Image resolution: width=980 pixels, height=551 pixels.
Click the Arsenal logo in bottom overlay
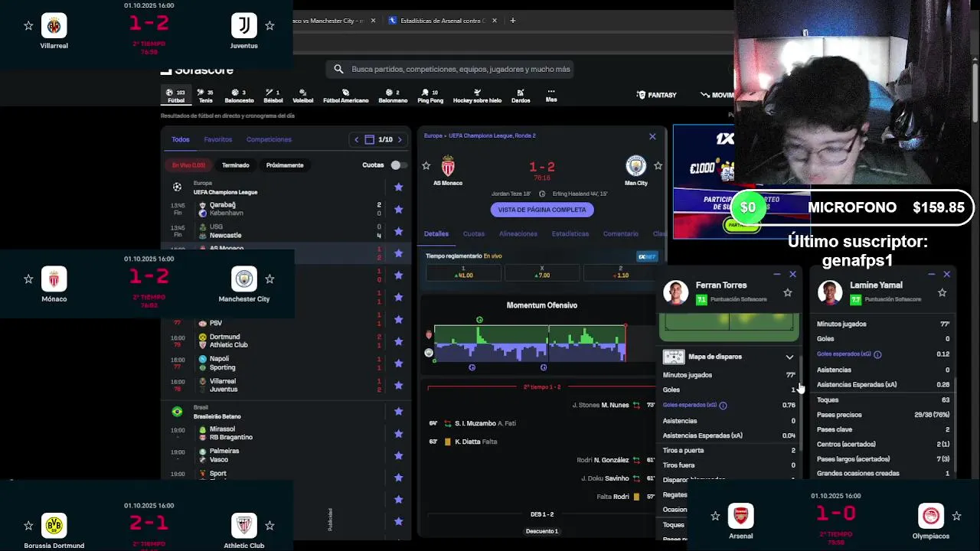click(740, 516)
